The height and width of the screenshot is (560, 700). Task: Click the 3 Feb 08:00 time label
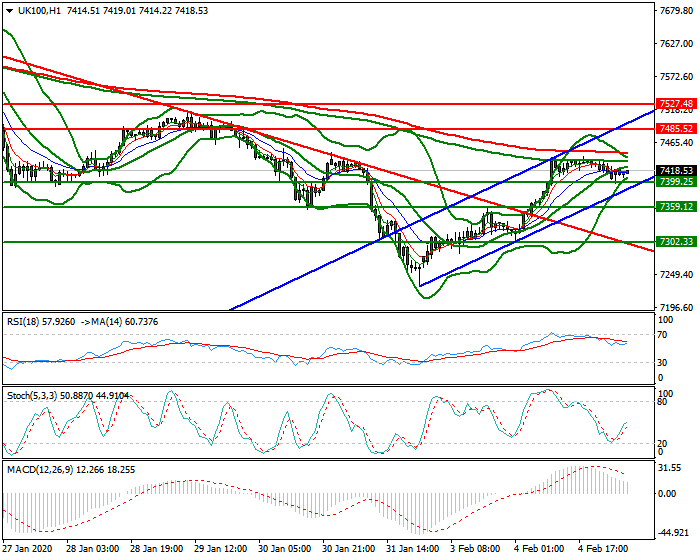pyautogui.click(x=475, y=548)
